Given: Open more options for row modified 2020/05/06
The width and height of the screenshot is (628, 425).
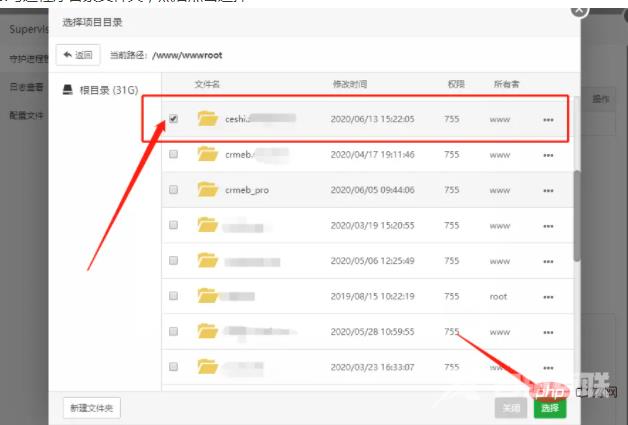Looking at the screenshot, I should tap(548, 261).
